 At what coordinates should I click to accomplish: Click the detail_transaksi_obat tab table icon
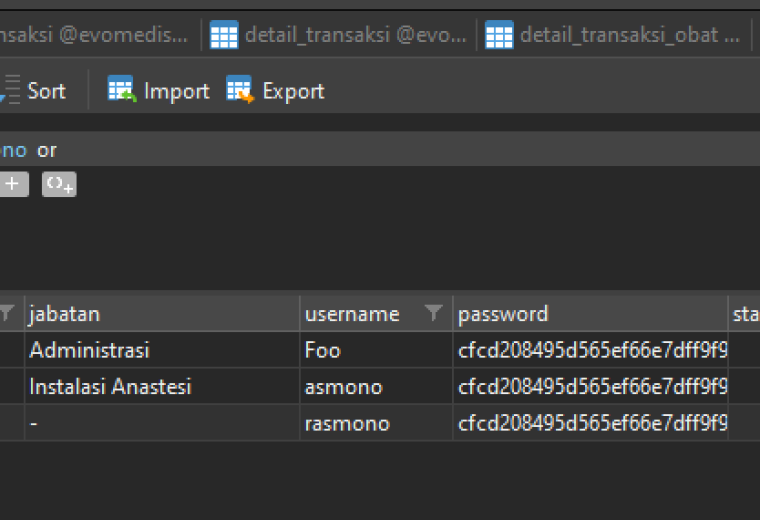[x=499, y=35]
